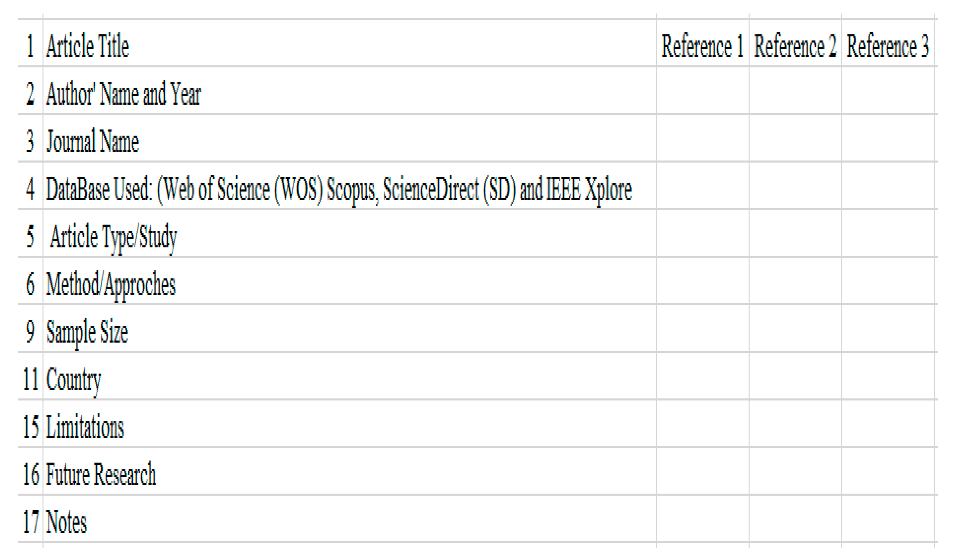
Task: Select the Method/Approches cell
Action: [111, 284]
